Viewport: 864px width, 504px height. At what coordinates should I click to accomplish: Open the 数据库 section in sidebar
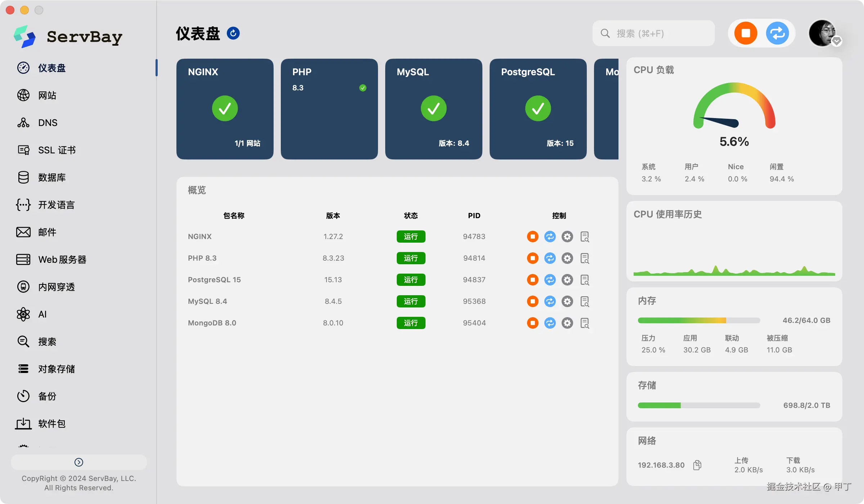(x=52, y=177)
